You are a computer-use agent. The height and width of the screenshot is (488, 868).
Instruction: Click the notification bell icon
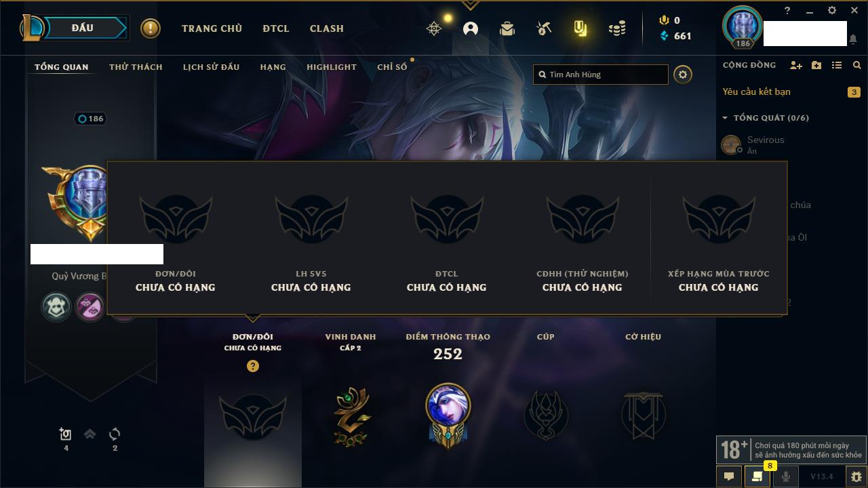coord(853,39)
